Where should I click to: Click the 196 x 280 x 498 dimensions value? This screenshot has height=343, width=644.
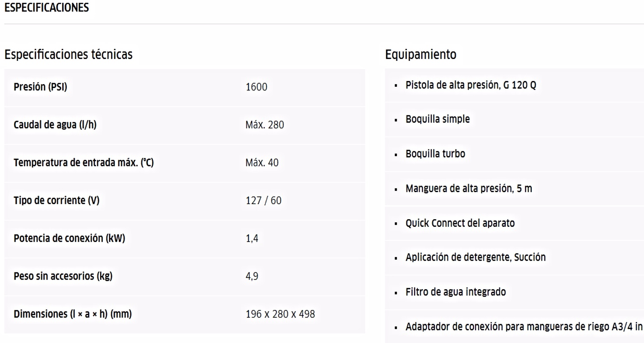pyautogui.click(x=280, y=314)
